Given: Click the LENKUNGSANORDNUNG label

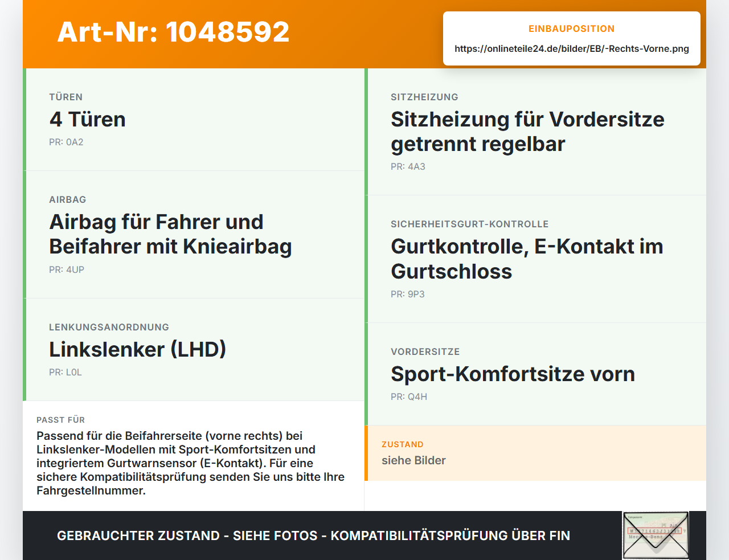Looking at the screenshot, I should pyautogui.click(x=109, y=327).
